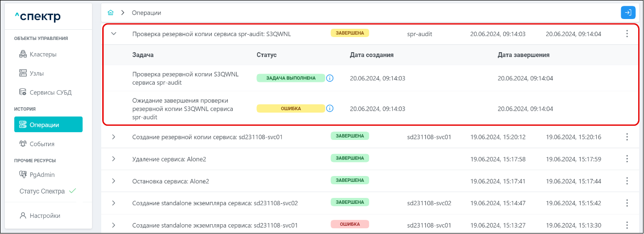
Task: Go to Узлы in the sidebar
Action: click(37, 73)
